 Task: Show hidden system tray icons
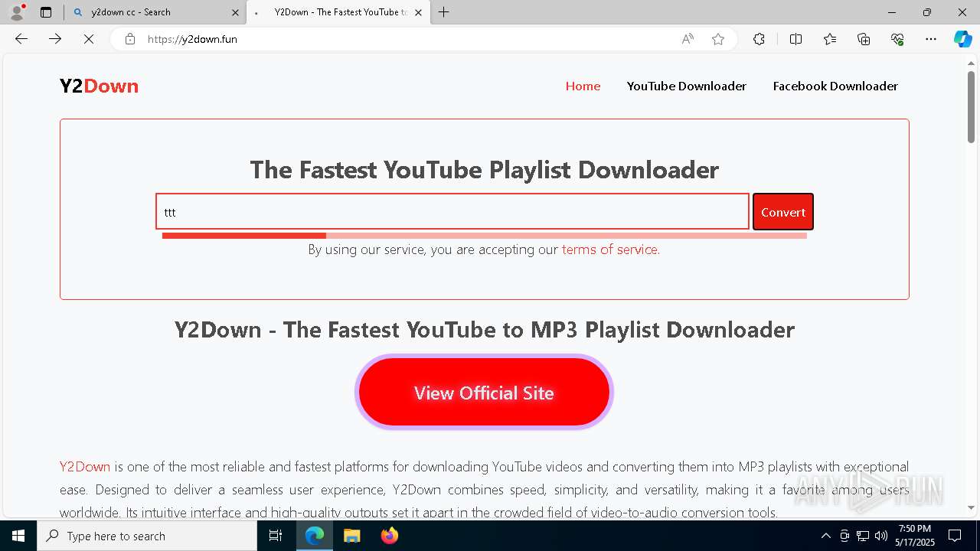coord(825,536)
